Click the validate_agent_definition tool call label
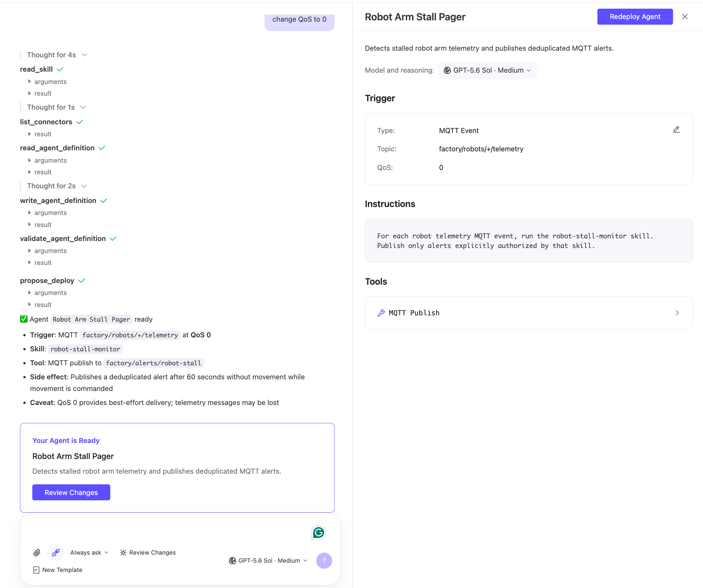Image resolution: width=703 pixels, height=588 pixels. [x=63, y=239]
